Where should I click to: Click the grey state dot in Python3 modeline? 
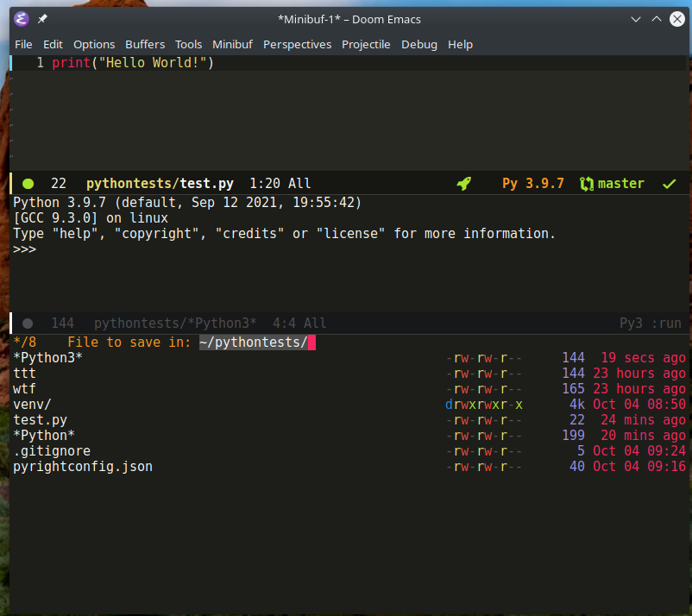28,324
